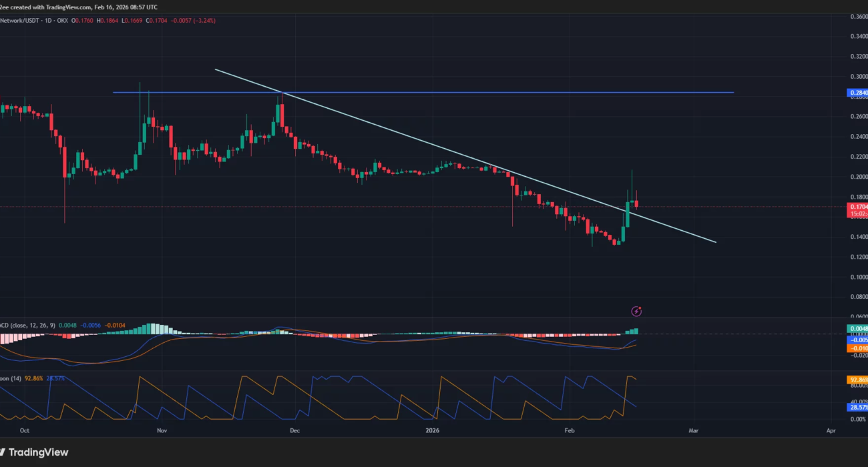Click the 0.3000 price scale label
868x467 pixels.
pos(857,77)
